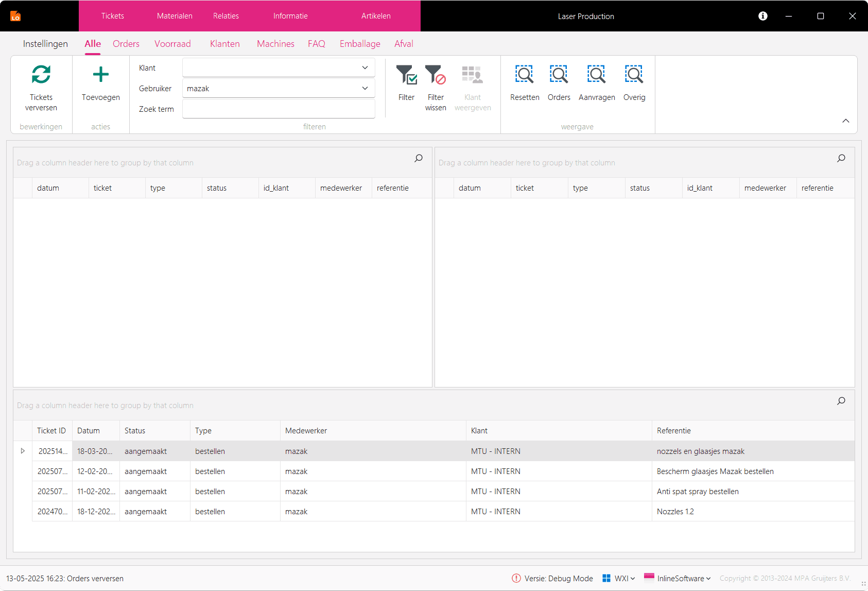The height and width of the screenshot is (591, 868).
Task: Open the info icon in title bar
Action: click(x=763, y=16)
